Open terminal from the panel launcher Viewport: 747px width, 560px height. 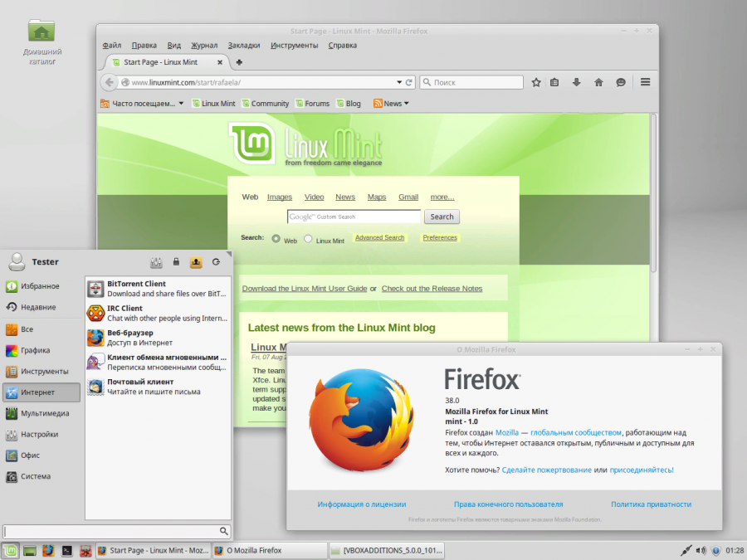point(66,551)
